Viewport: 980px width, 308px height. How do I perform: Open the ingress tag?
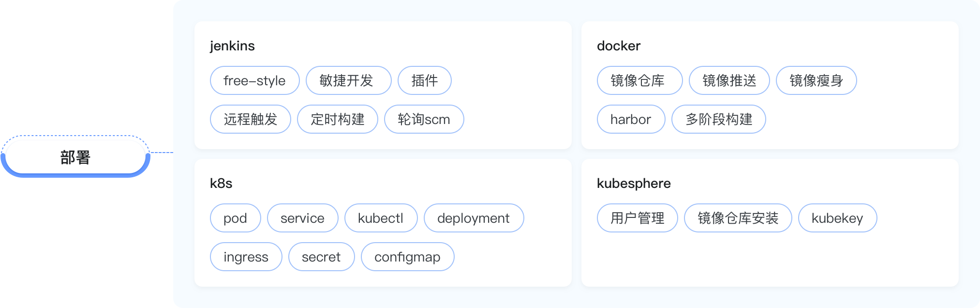(x=246, y=257)
